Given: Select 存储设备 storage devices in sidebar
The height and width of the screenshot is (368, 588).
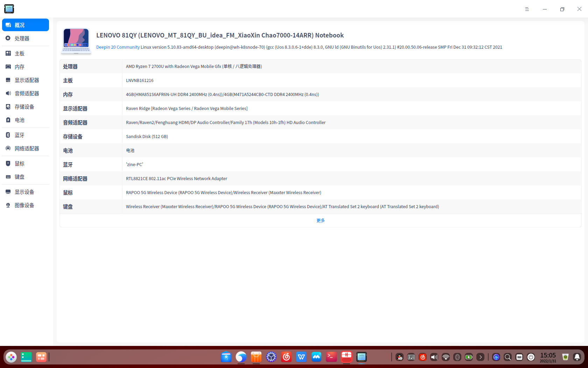Looking at the screenshot, I should 26,107.
